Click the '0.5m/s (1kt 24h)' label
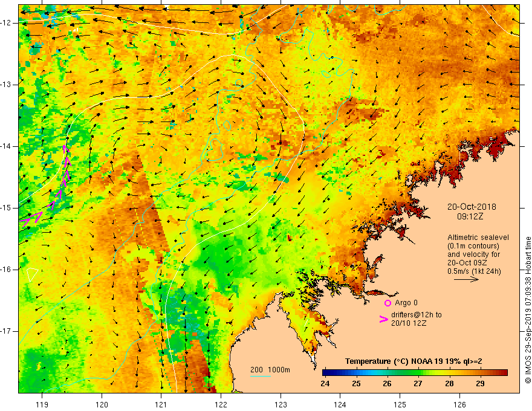Screen dimensions: 532x411 [474, 271]
